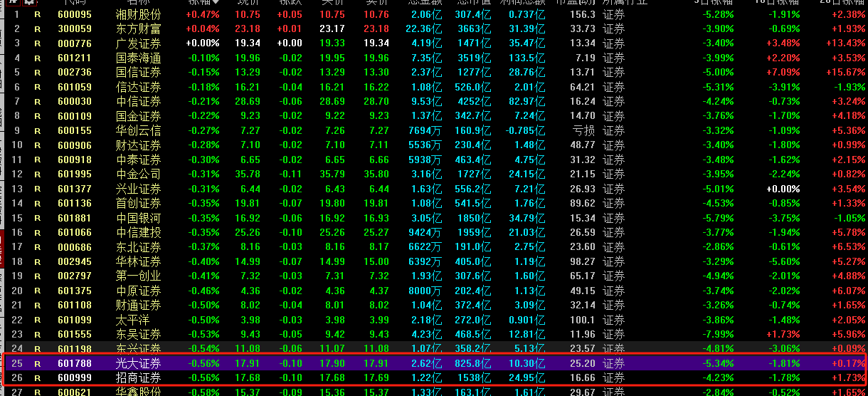Click the R marker in 东方财富 row

tap(38, 28)
